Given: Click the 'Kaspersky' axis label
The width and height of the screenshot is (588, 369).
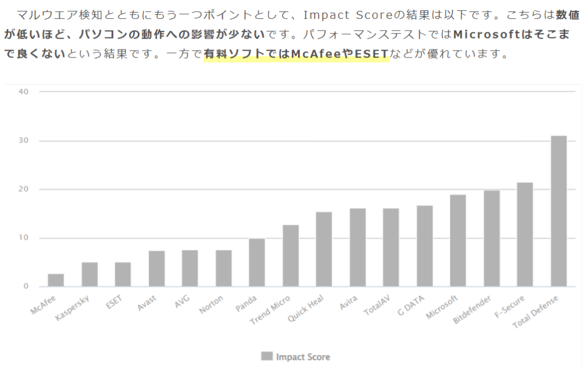Looking at the screenshot, I should [x=72, y=308].
